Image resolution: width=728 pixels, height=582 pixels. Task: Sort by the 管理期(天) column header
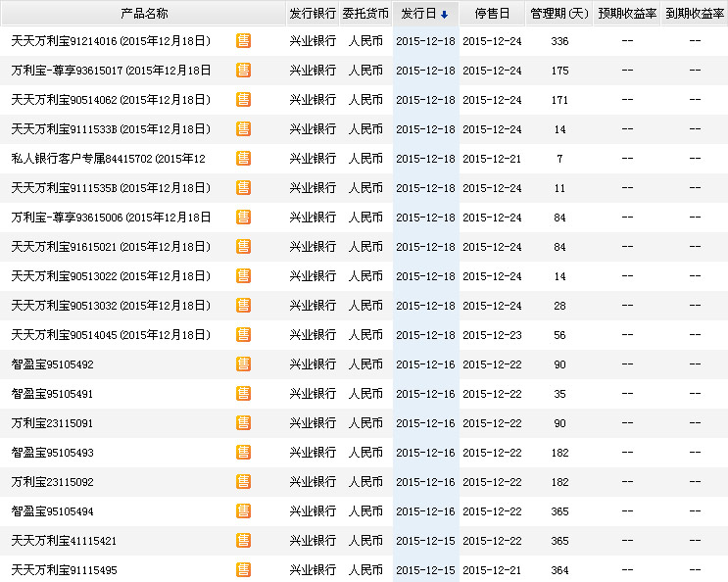click(559, 14)
